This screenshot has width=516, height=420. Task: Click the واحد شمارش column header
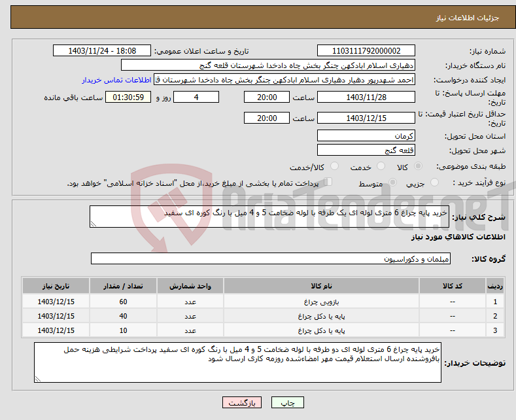click(x=190, y=286)
